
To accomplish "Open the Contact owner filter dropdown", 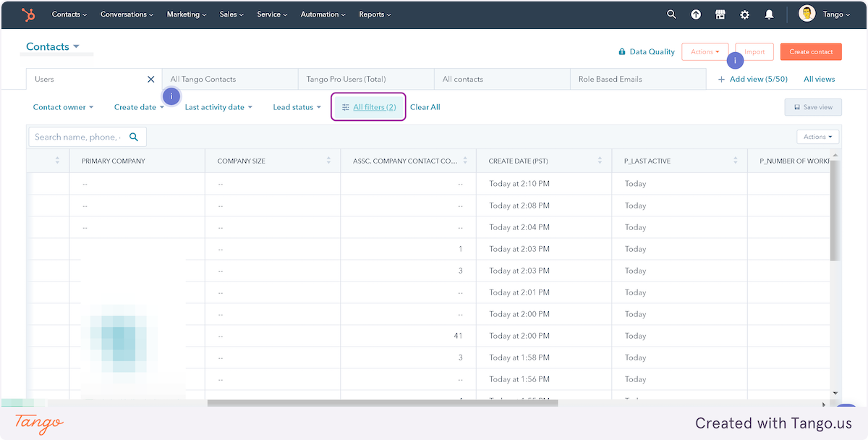I will coord(64,107).
